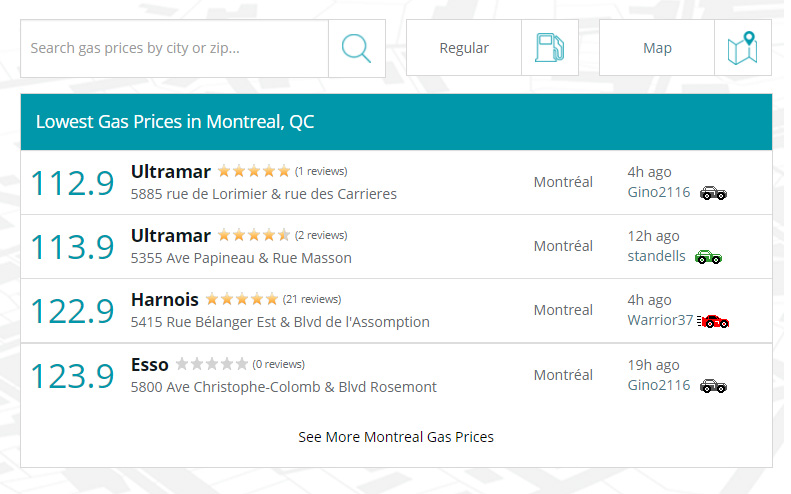Switch to Map view
Image resolution: width=791 pixels, height=494 pixels.
pos(657,48)
